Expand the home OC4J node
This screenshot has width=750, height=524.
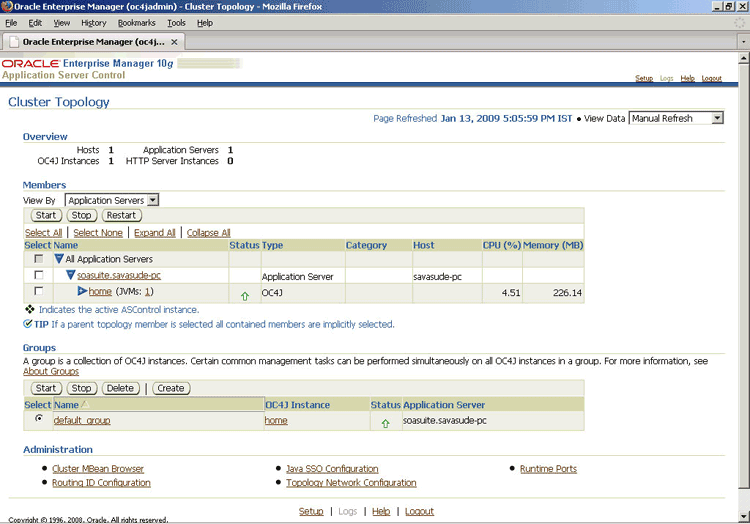(x=82, y=291)
